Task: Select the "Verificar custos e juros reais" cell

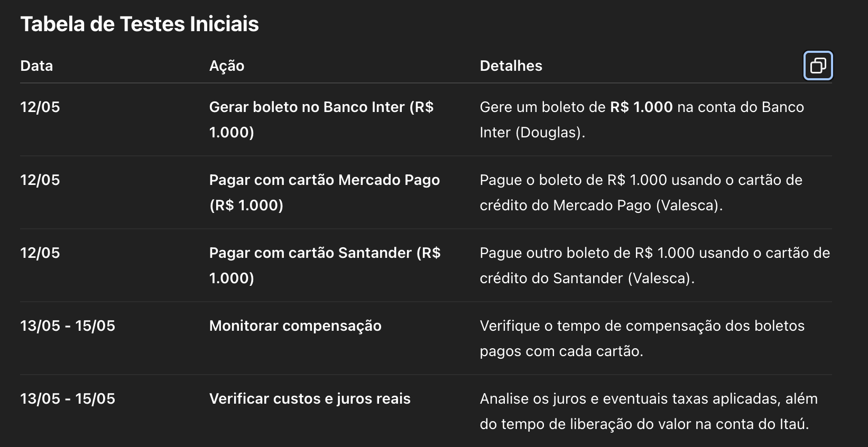Action: click(310, 398)
